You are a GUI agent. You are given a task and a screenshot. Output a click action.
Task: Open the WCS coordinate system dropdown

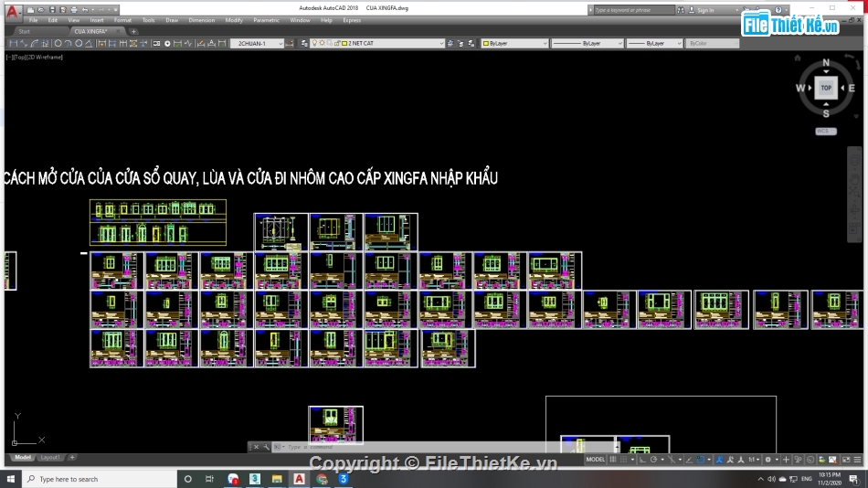[x=826, y=132]
